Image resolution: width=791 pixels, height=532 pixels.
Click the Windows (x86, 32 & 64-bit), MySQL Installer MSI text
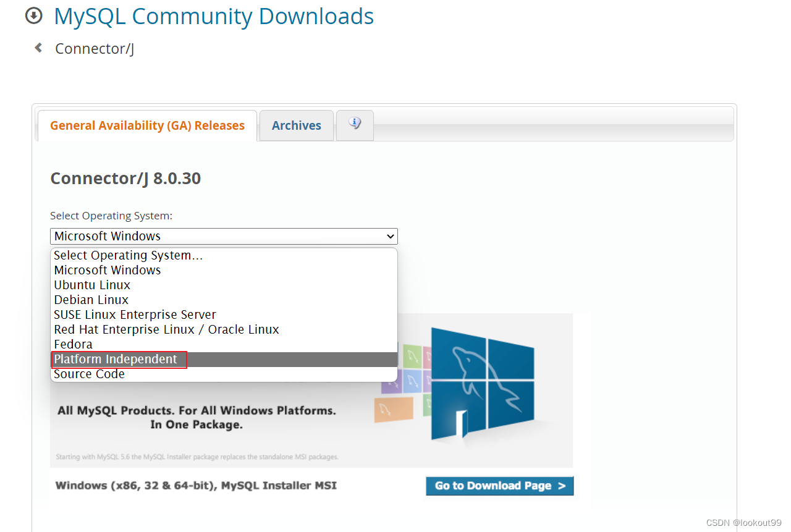point(196,486)
